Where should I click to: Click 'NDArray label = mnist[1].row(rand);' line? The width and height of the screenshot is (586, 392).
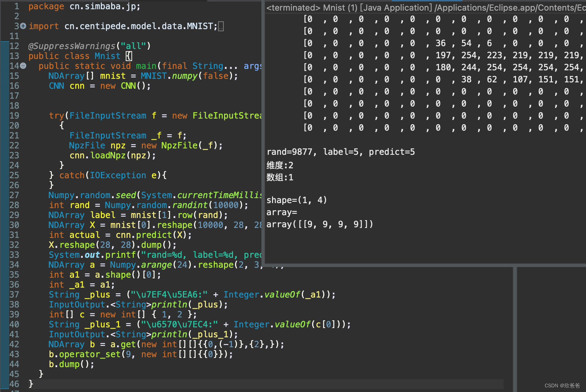138,215
